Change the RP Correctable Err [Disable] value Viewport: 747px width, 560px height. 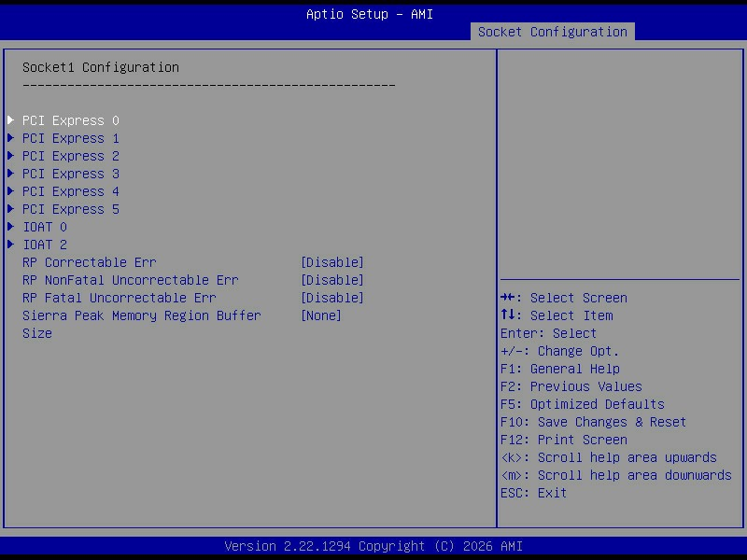(332, 262)
